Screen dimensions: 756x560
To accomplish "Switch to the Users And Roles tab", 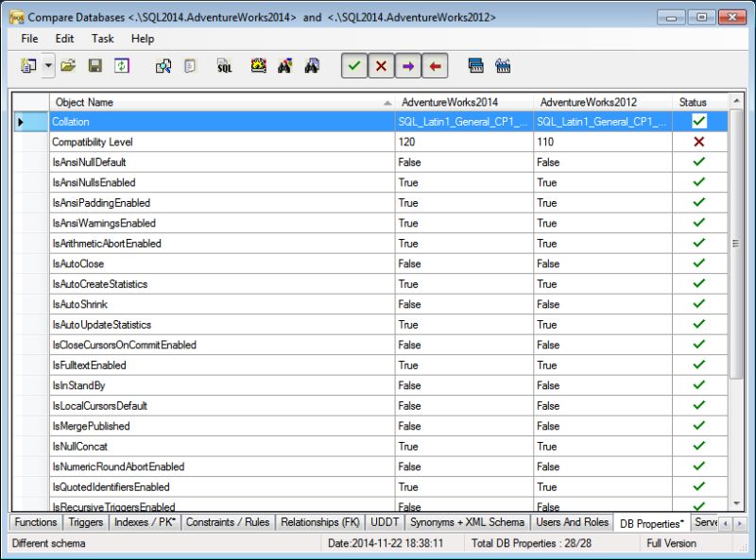I will (x=572, y=521).
